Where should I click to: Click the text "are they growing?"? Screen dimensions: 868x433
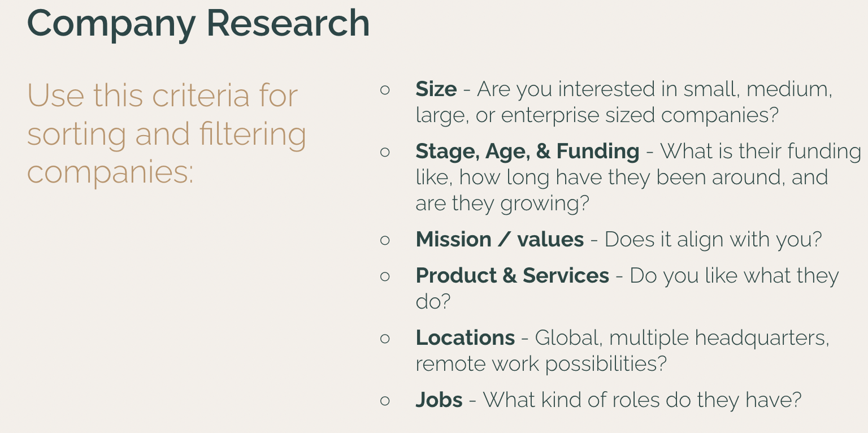(x=502, y=203)
